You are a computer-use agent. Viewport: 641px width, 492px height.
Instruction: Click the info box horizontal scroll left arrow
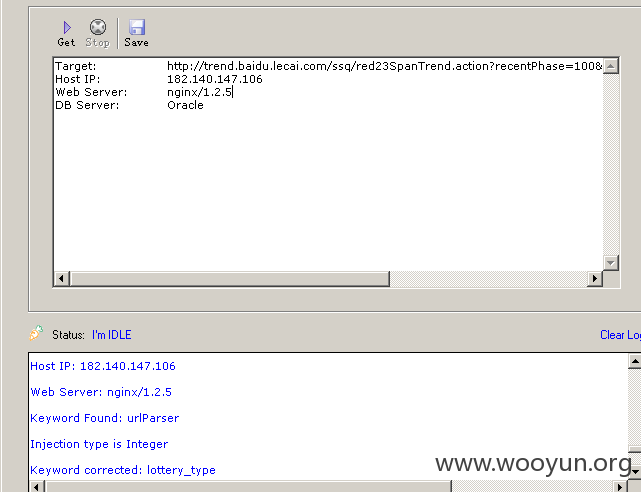coord(61,279)
